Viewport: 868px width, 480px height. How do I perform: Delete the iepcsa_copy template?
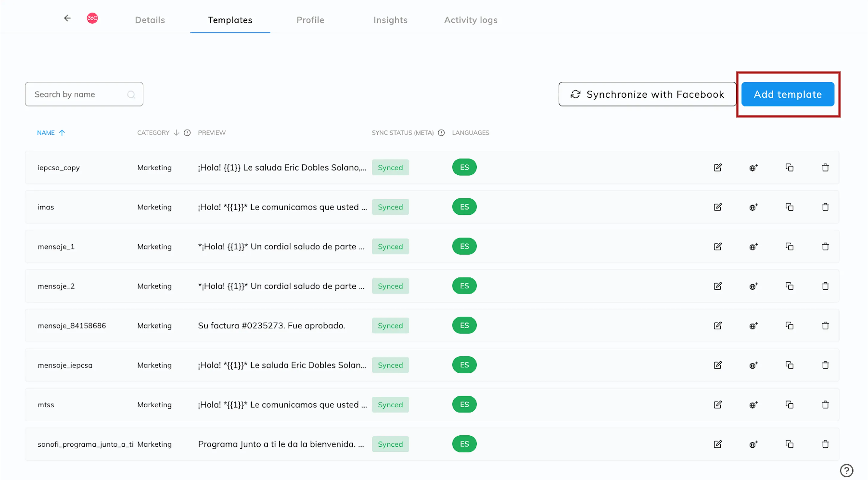pos(825,168)
